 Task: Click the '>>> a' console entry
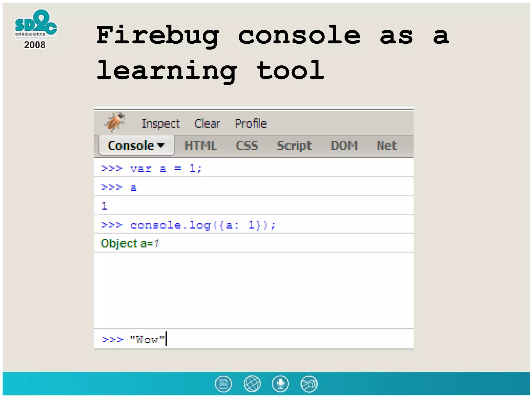pos(254,187)
